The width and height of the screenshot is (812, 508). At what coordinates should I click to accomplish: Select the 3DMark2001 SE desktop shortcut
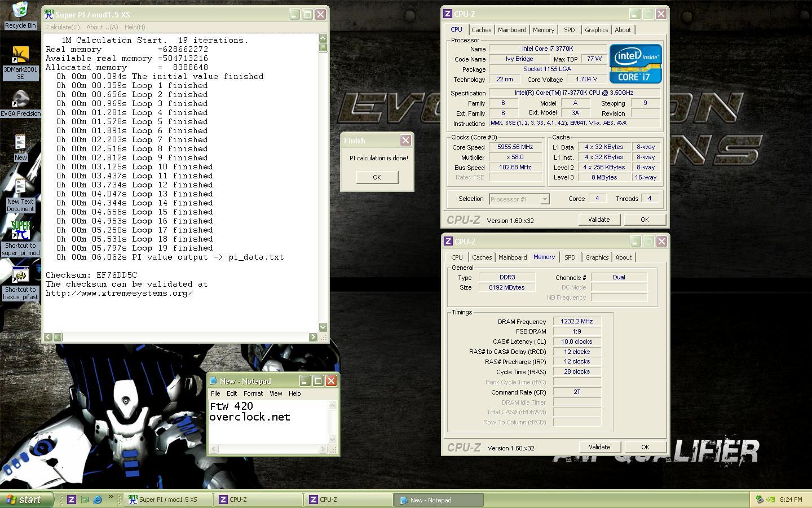(20, 55)
